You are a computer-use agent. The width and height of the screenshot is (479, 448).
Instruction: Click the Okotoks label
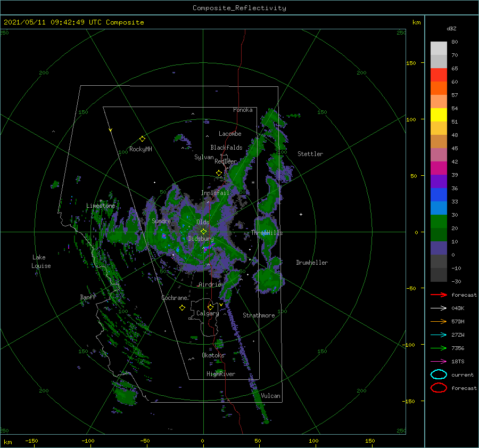[213, 355]
